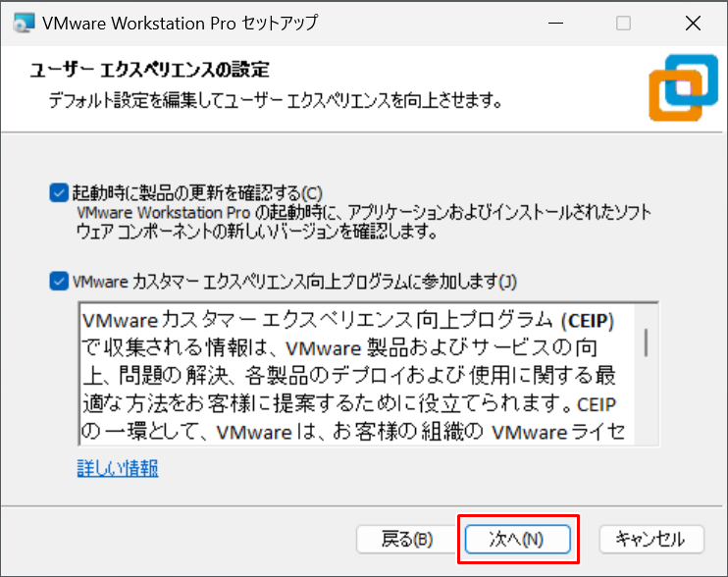Screen dimensions: 728x577
Task: Click inside the CEIP description text box
Action: pos(353,374)
